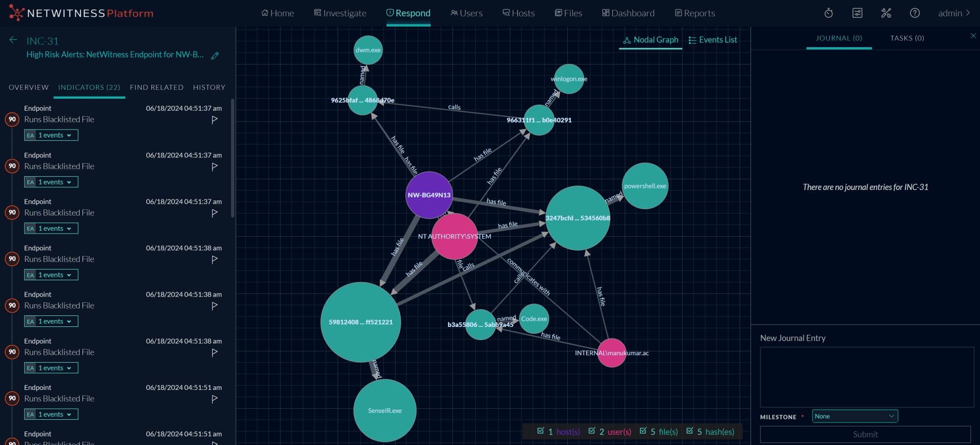This screenshot has height=445, width=980.
Task: Open the admin user menu
Action: 954,13
